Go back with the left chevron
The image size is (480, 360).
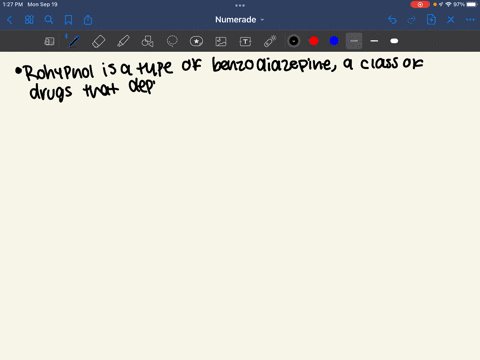(9, 20)
